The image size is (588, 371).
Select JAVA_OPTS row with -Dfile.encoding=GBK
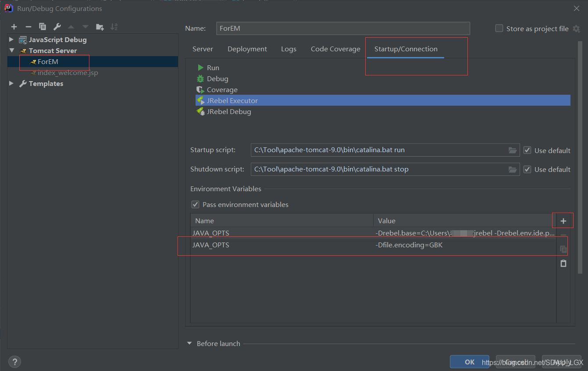pyautogui.click(x=373, y=245)
